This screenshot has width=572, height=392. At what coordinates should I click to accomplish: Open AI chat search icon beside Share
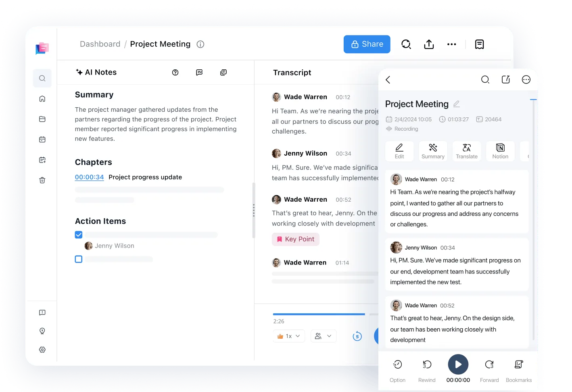coord(406,44)
